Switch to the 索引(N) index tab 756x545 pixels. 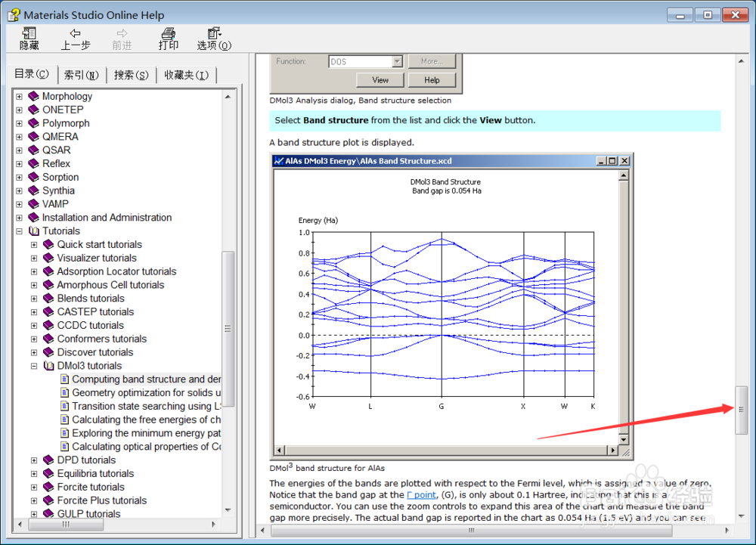tap(82, 75)
